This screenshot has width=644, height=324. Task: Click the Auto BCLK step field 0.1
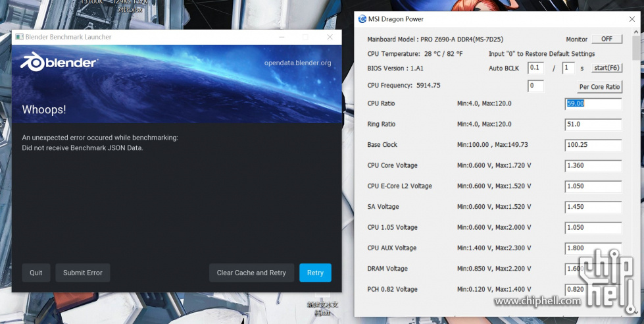click(x=535, y=68)
